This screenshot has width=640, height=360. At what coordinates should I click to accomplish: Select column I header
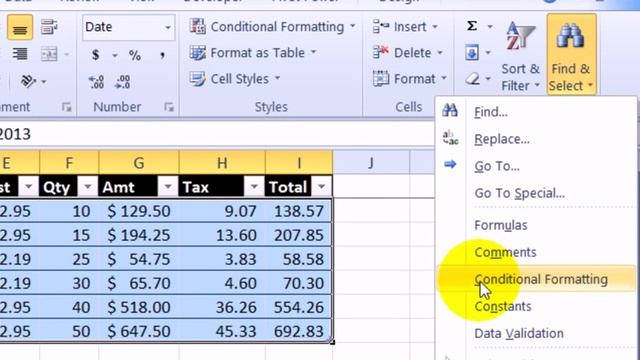(x=299, y=163)
